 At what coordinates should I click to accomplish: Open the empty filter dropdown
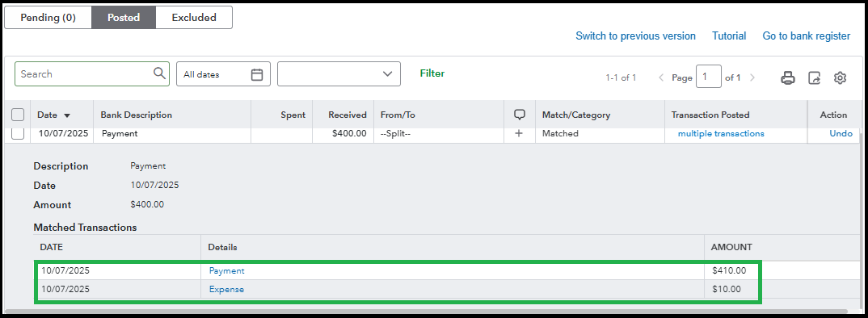tap(339, 74)
